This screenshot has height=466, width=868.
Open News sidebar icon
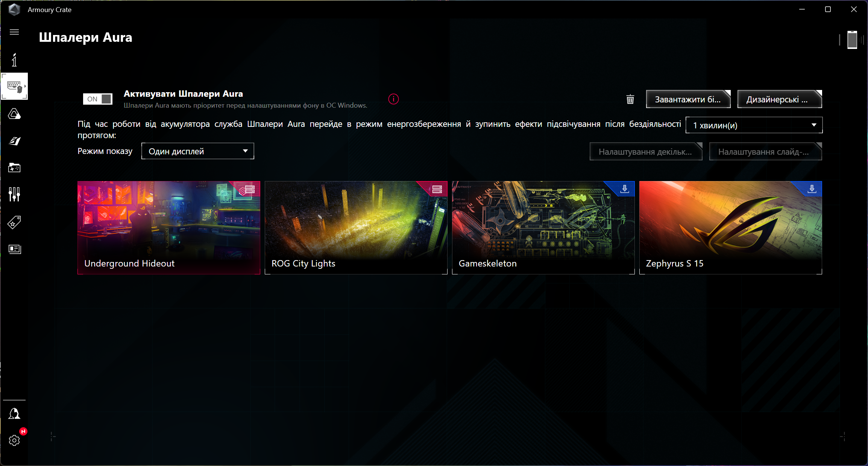point(14,249)
